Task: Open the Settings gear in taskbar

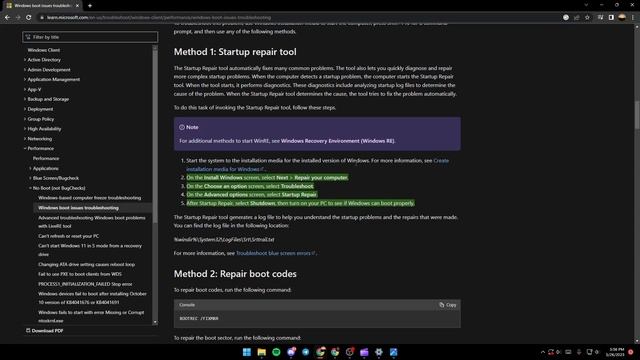Action: pos(379,352)
